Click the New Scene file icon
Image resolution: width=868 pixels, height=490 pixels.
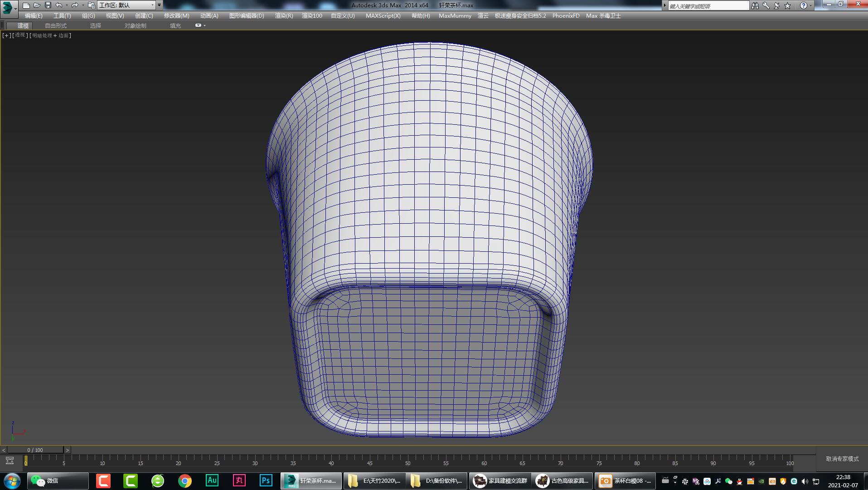point(26,5)
